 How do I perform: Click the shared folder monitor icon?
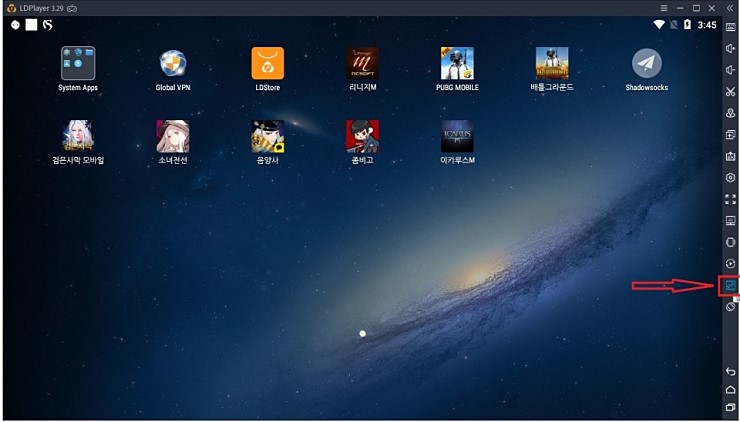tap(730, 220)
